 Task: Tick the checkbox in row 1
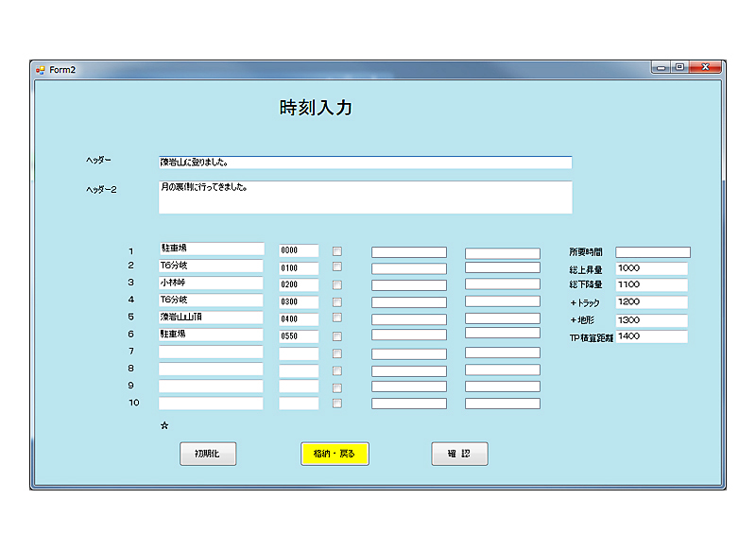click(x=336, y=251)
